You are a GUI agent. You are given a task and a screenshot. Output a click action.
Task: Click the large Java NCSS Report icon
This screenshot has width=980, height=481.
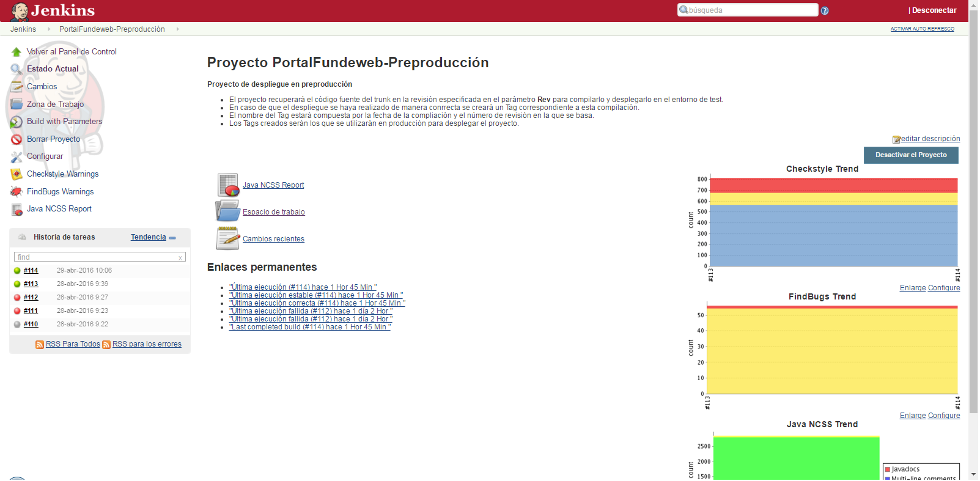click(x=228, y=185)
